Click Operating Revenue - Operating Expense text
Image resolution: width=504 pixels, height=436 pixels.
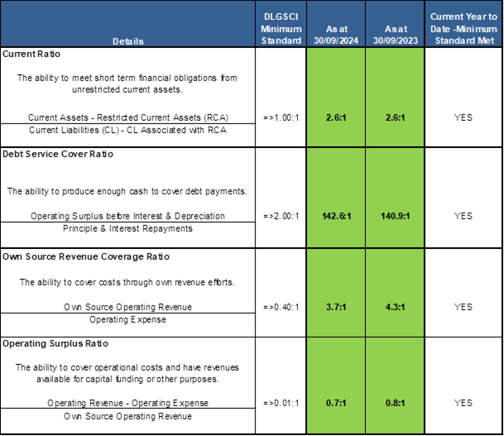(128, 403)
